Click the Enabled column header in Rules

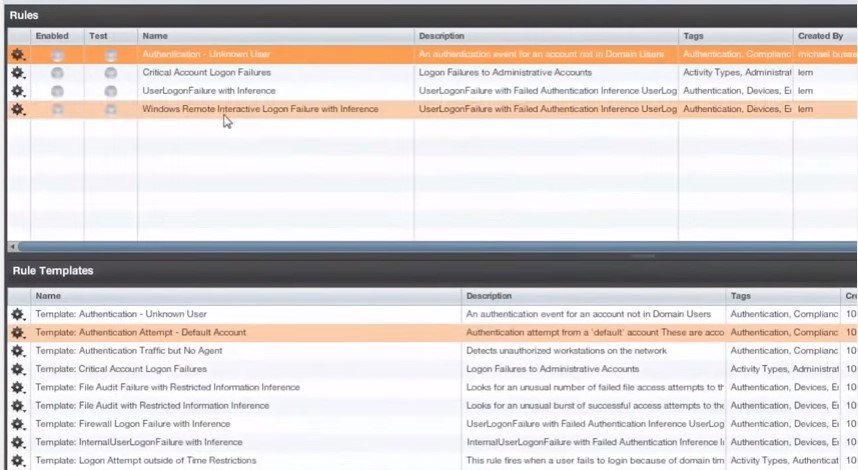tap(53, 36)
